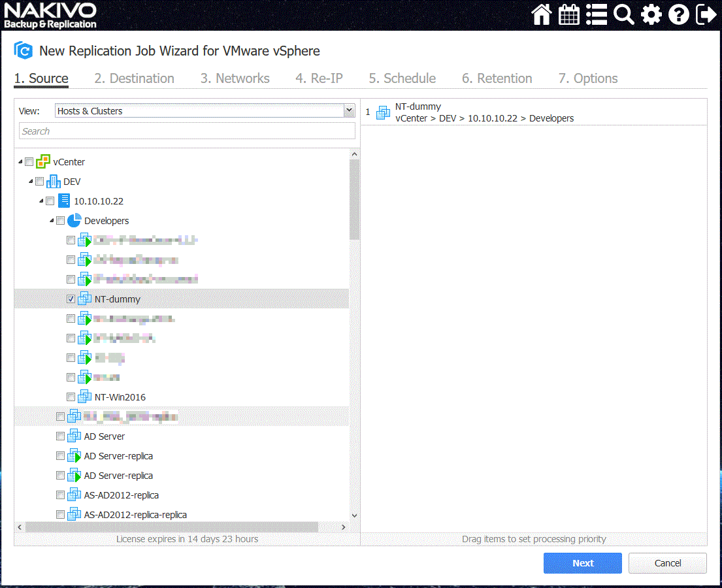The image size is (722, 588).
Task: Collapse the DEV tree node
Action: (31, 182)
